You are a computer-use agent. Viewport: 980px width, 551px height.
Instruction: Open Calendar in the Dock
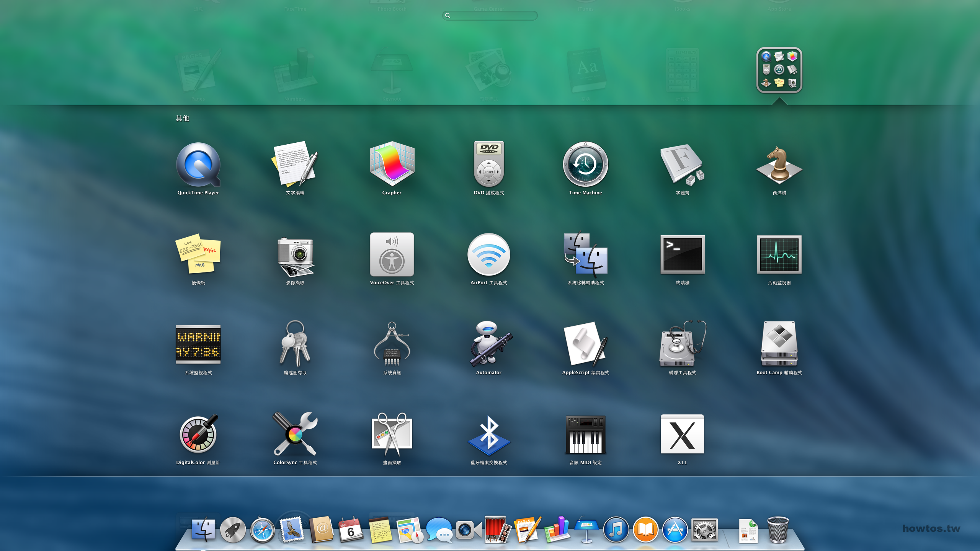point(351,530)
